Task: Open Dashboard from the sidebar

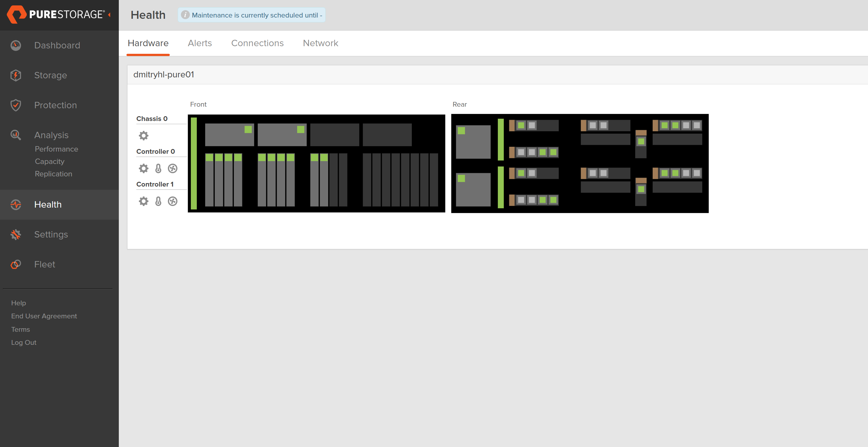Action: [57, 45]
